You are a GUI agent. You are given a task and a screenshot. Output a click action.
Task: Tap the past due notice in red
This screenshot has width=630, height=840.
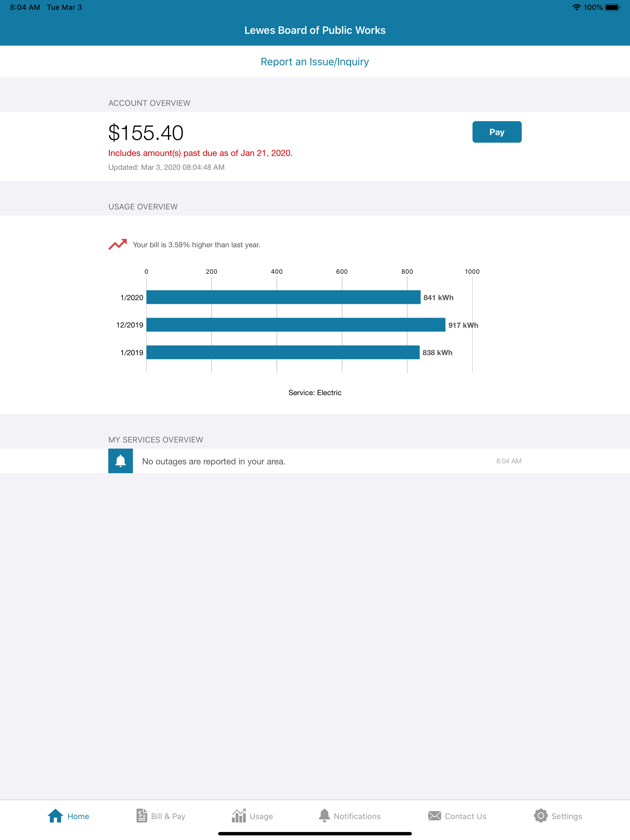tap(201, 153)
